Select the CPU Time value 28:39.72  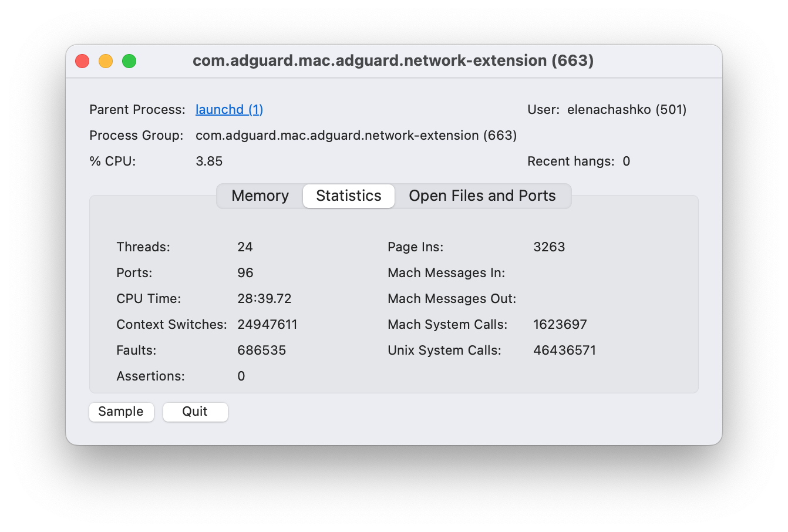[x=264, y=298]
